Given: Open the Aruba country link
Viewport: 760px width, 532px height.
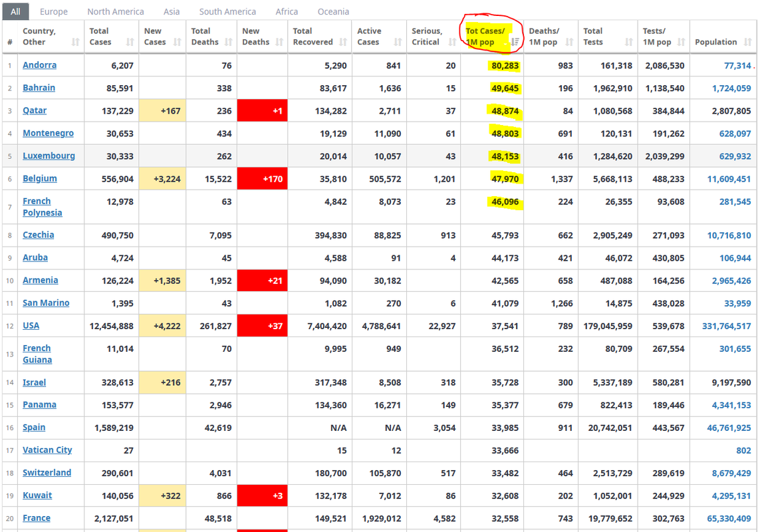Looking at the screenshot, I should (x=35, y=257).
